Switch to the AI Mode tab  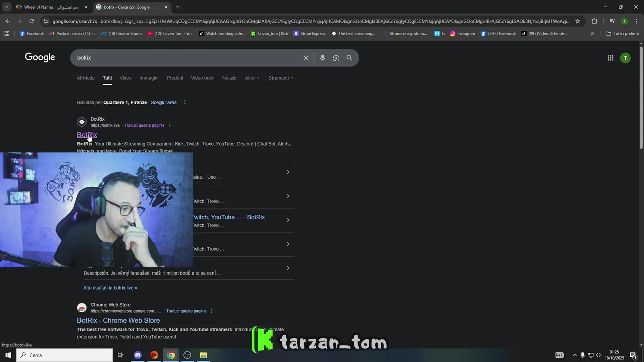[x=86, y=78]
